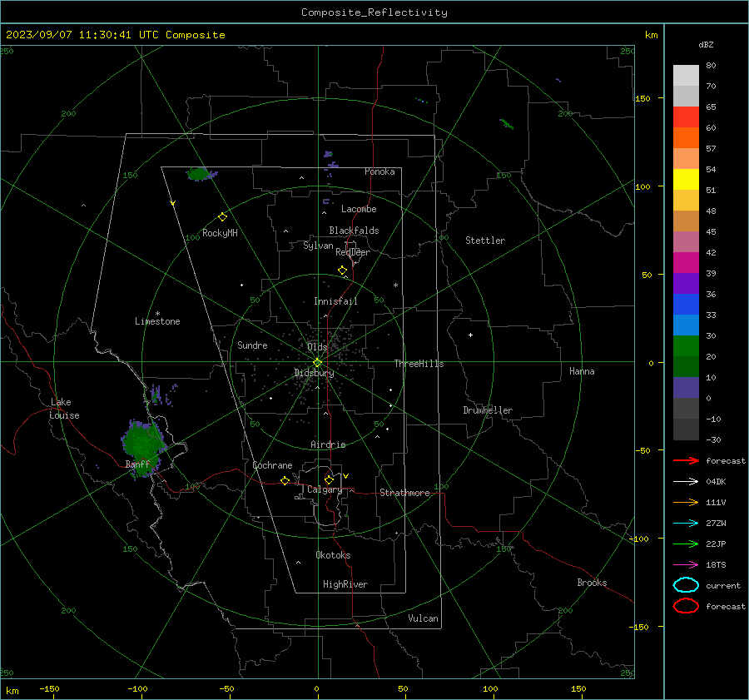Image resolution: width=749 pixels, height=700 pixels.
Task: Click the red 65-60 dBZ color band
Action: point(686,117)
